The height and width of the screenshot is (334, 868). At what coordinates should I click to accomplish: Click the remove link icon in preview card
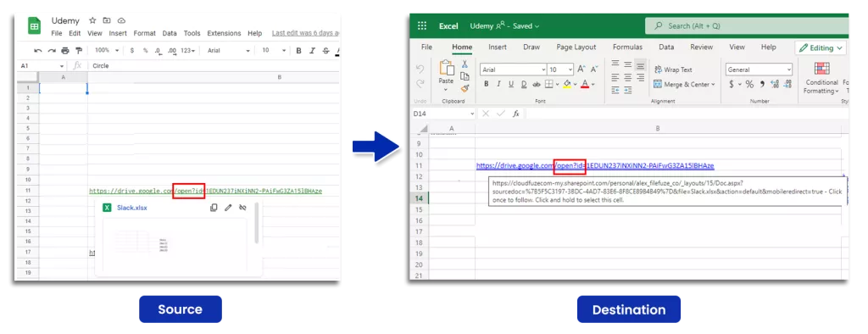point(242,208)
